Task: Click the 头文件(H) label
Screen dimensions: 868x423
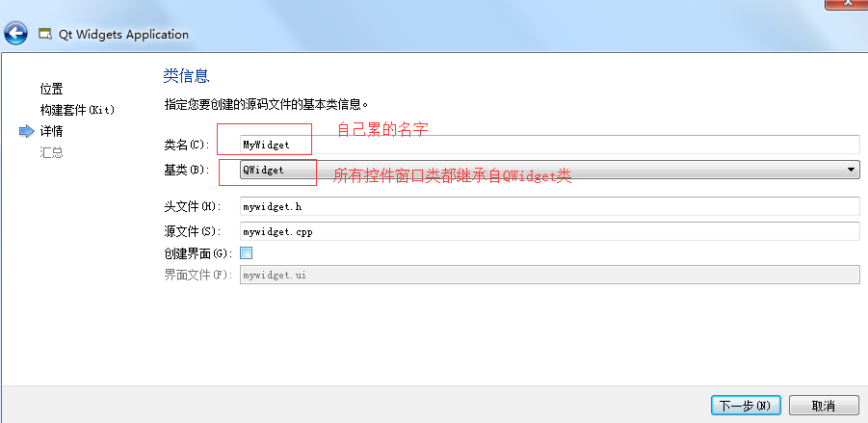Action: [192, 206]
